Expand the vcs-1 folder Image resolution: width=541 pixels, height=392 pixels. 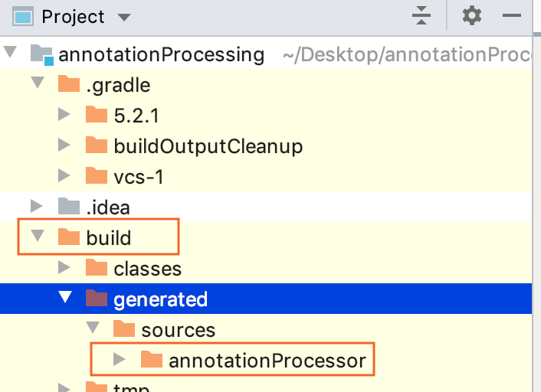click(66, 176)
